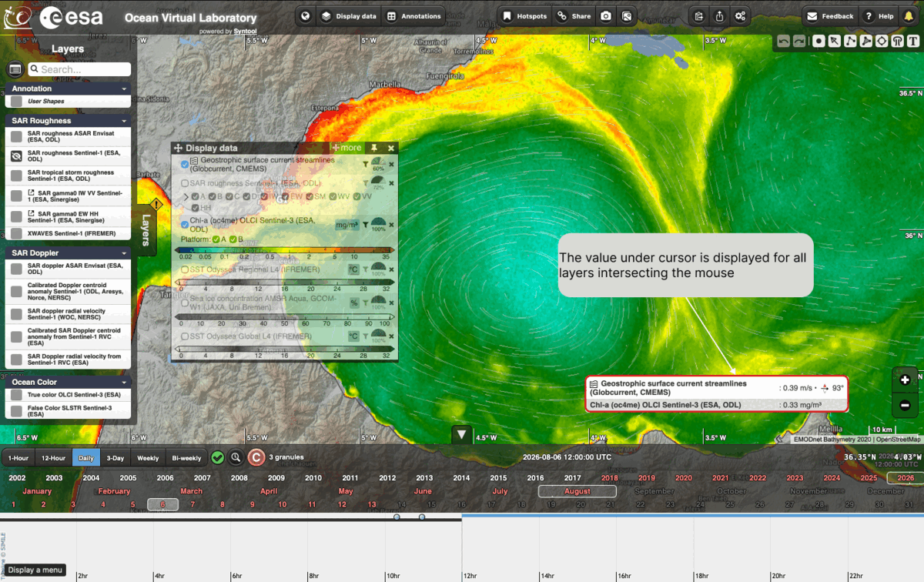Select the Daily time step

coord(86,458)
